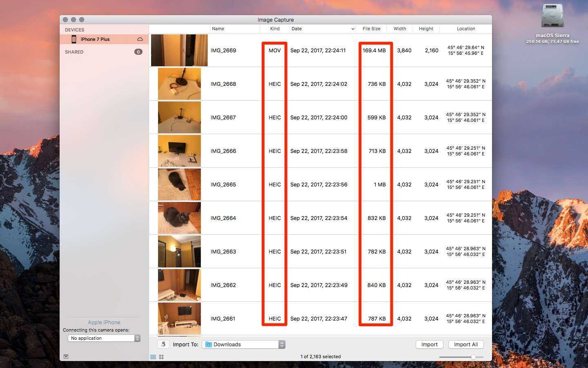Click the Import All button
588x368 pixels.
(465, 345)
